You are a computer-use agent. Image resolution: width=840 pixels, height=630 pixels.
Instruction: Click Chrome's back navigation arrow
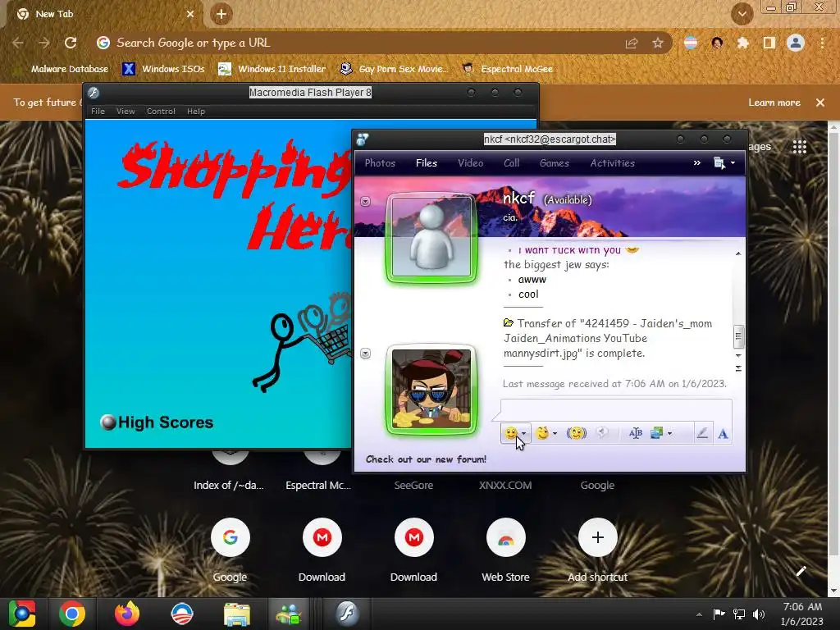pos(18,43)
